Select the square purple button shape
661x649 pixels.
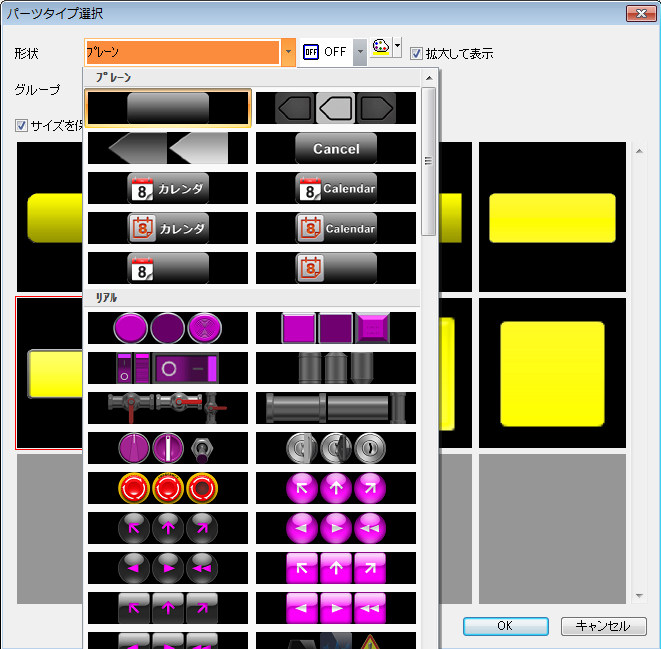[336, 327]
